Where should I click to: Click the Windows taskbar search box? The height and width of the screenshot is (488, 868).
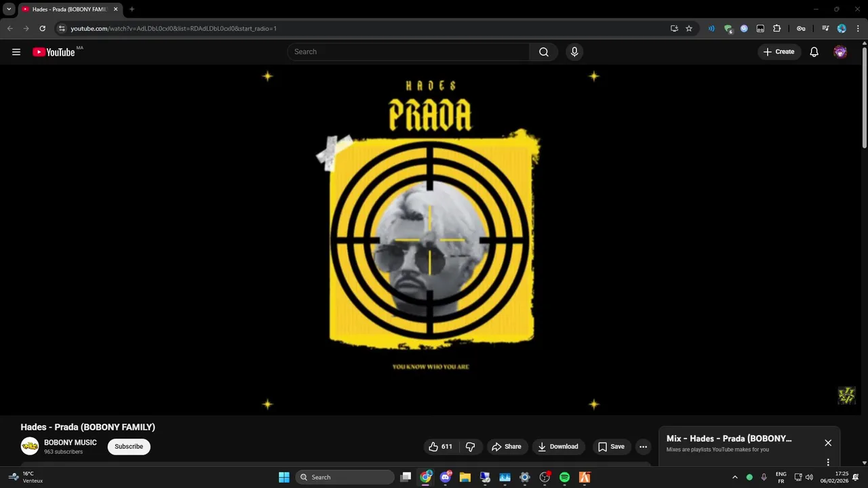point(345,477)
